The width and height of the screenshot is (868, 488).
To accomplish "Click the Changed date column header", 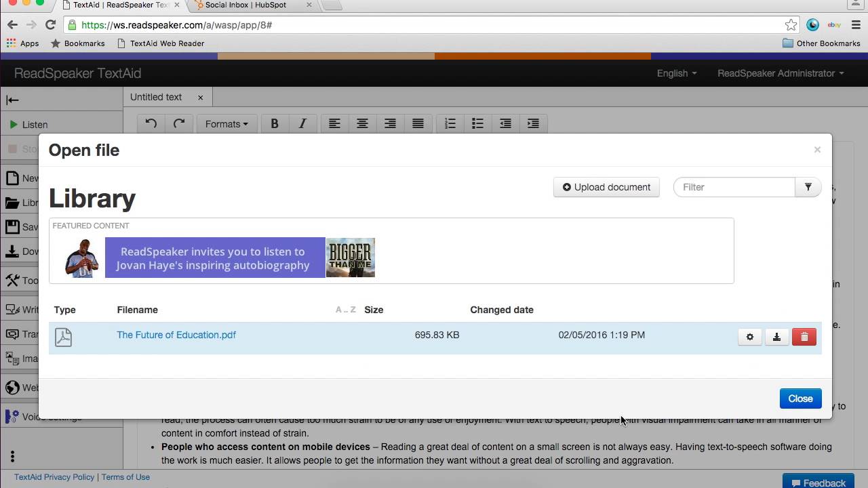I will pyautogui.click(x=502, y=310).
